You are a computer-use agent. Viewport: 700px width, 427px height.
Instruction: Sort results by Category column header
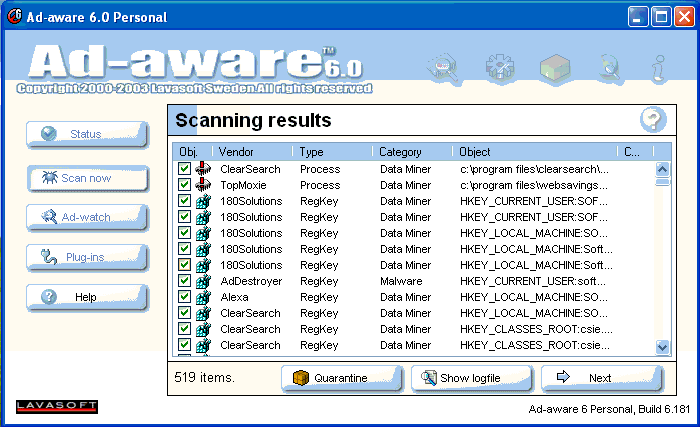[413, 152]
